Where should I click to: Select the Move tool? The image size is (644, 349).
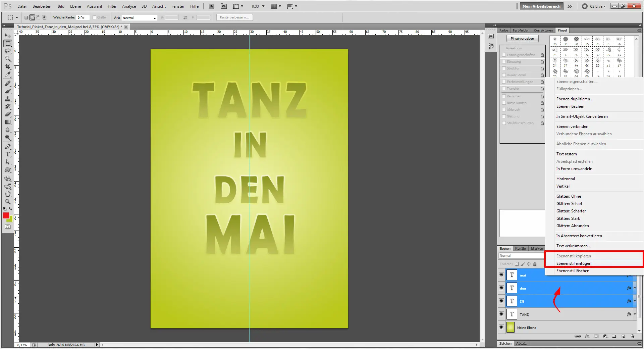8,36
